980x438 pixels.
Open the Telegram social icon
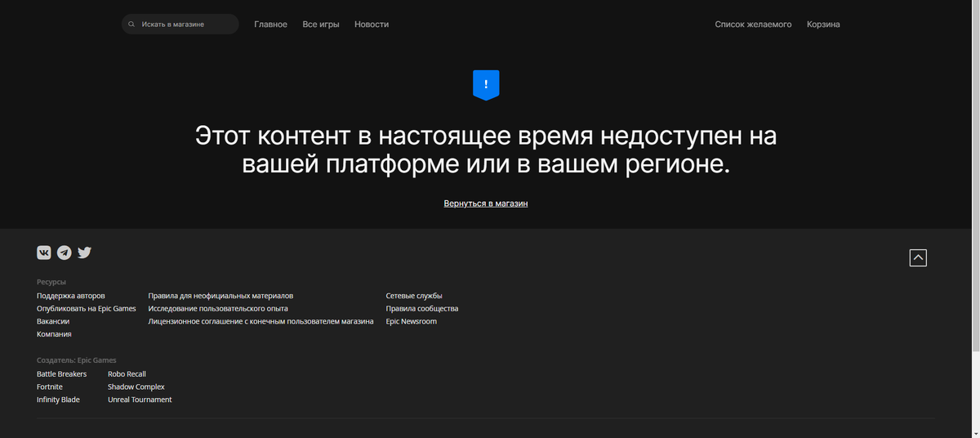coord(65,253)
